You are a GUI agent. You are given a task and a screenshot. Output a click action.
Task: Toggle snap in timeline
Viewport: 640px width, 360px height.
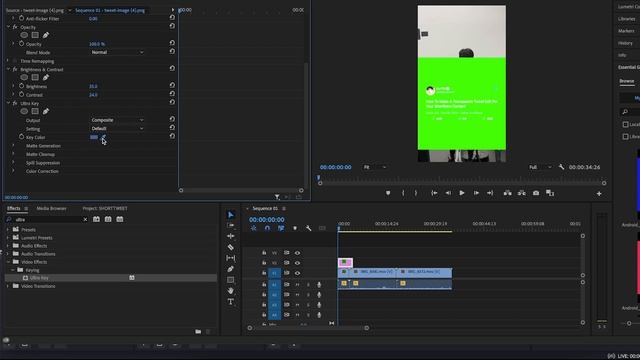[x=267, y=228]
